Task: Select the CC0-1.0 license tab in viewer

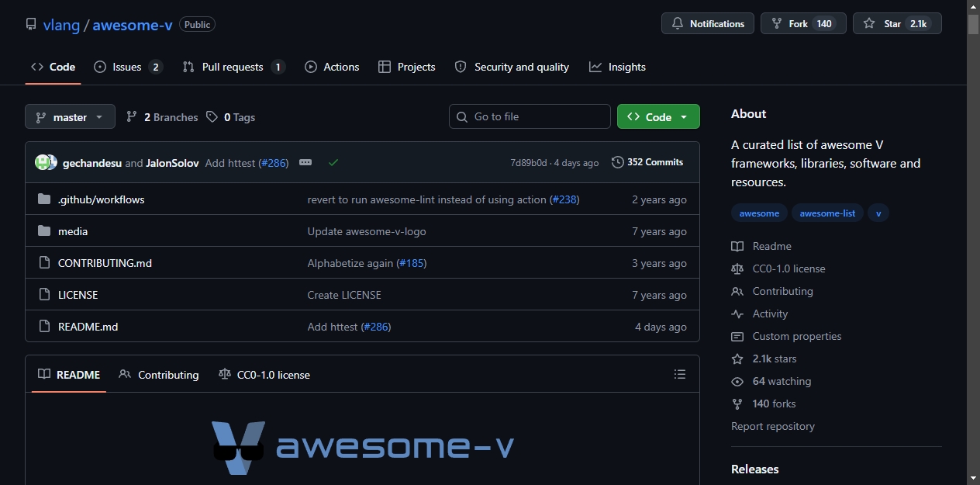Action: click(264, 375)
